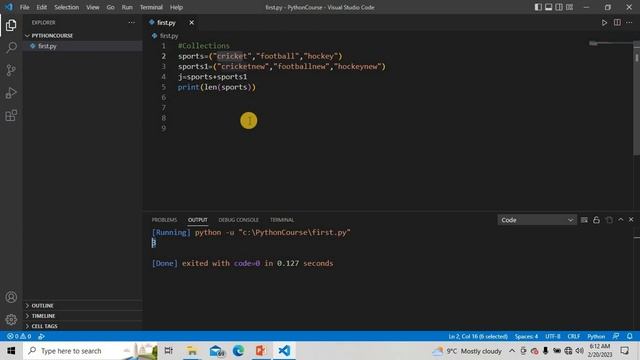The height and width of the screenshot is (360, 640).
Task: Open Task View on the taskbar
Action: (169, 351)
